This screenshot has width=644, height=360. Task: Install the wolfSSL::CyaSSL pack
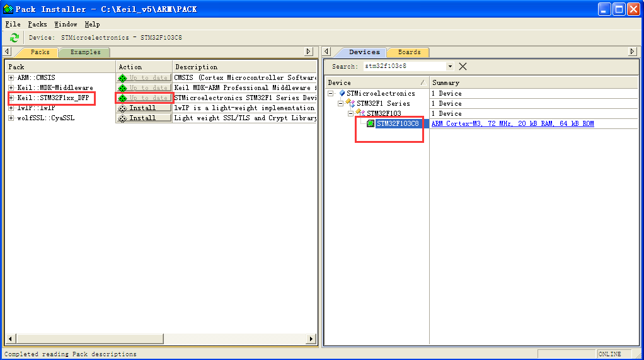[143, 118]
